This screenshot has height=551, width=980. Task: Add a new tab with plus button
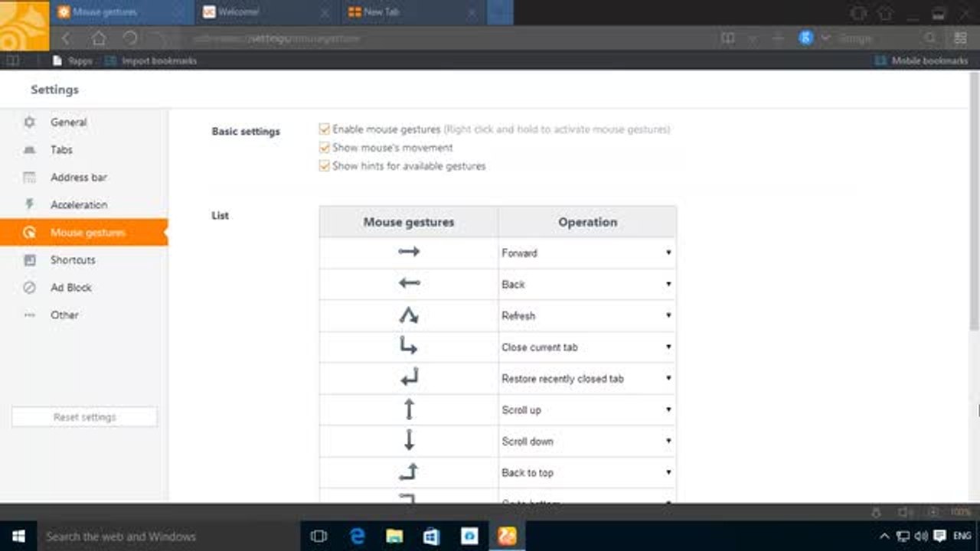tap(500, 12)
